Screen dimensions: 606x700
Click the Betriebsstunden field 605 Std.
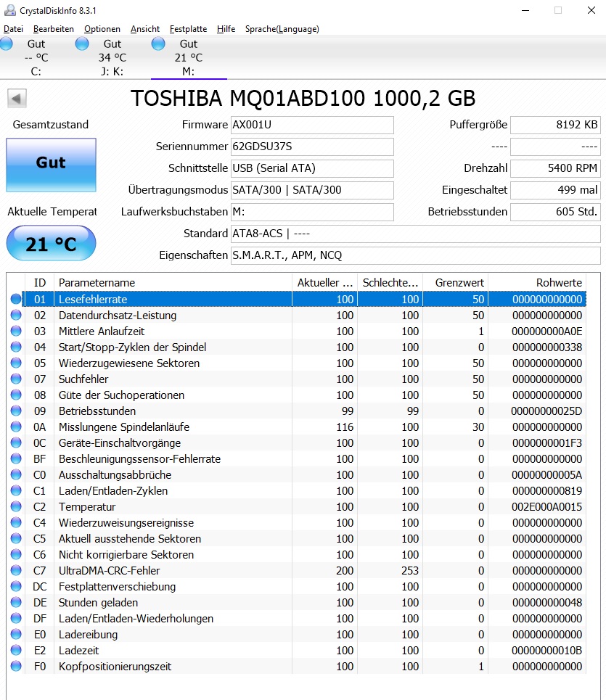(555, 212)
